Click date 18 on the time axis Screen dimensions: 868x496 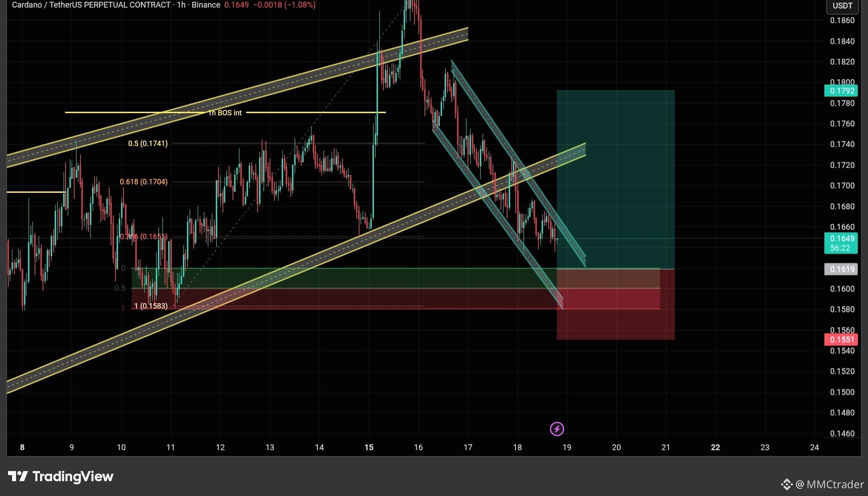517,447
